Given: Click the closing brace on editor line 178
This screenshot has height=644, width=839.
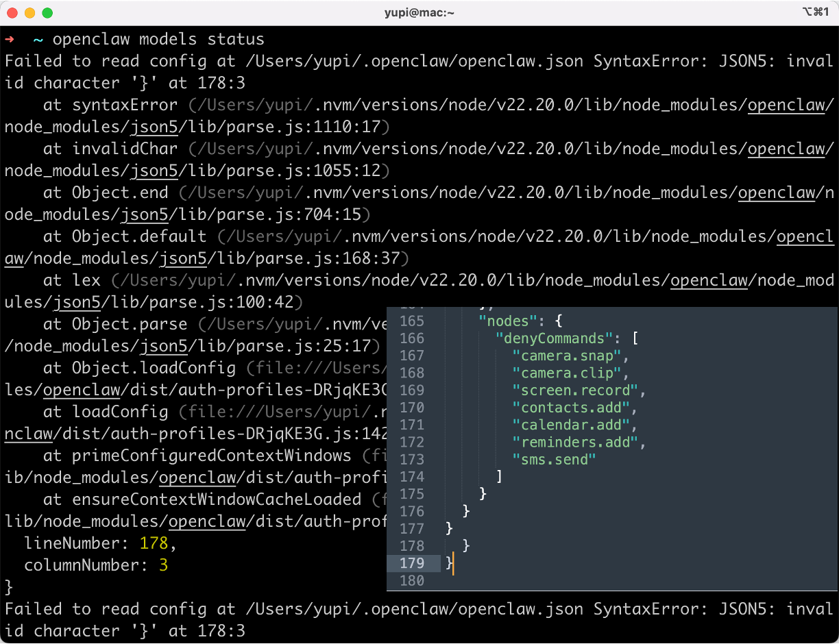Looking at the screenshot, I should 466,545.
